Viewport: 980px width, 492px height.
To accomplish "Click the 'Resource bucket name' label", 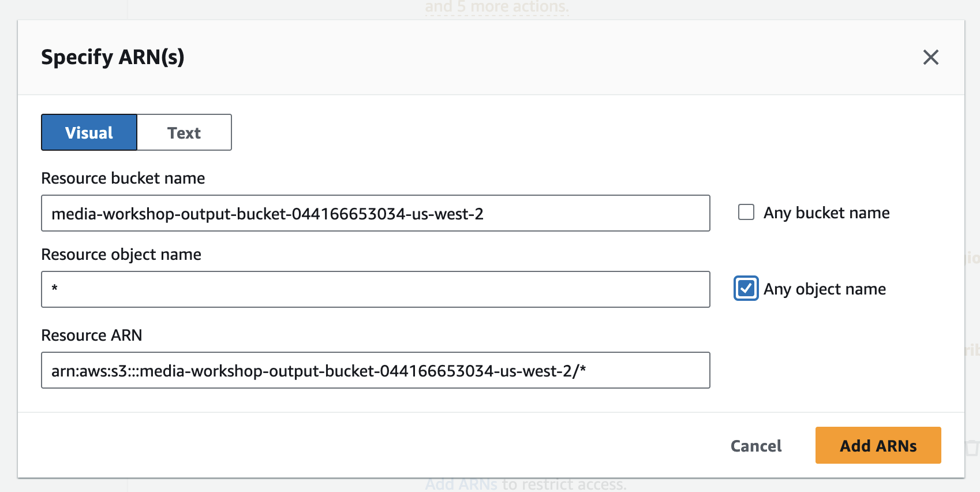I will click(x=123, y=178).
